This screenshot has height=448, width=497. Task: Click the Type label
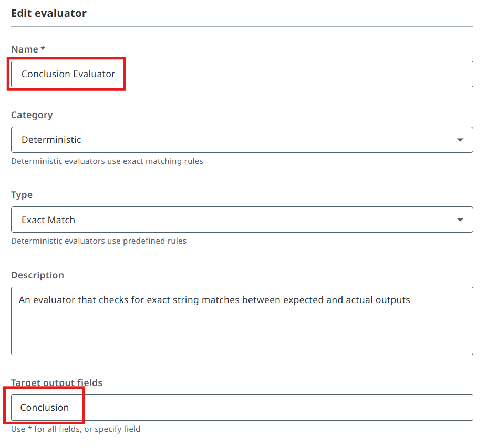(22, 195)
